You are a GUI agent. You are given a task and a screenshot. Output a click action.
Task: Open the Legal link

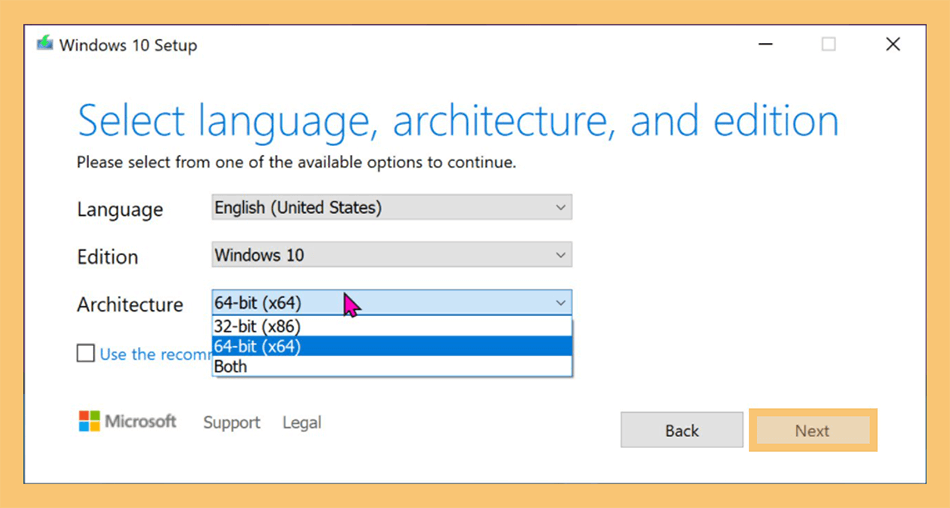tap(302, 423)
